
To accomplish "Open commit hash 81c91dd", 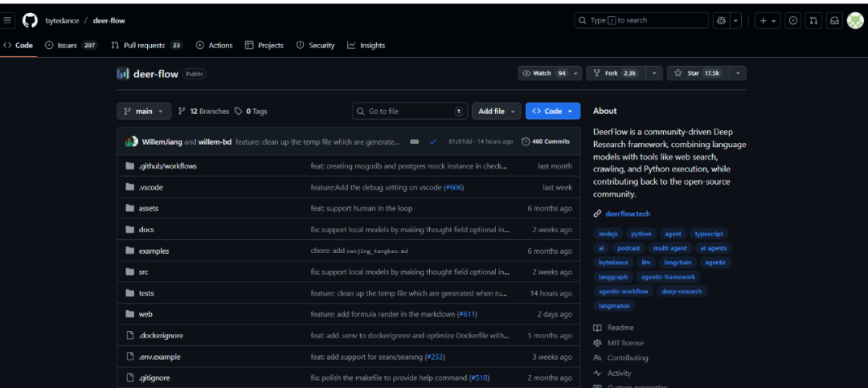I will tap(460, 141).
